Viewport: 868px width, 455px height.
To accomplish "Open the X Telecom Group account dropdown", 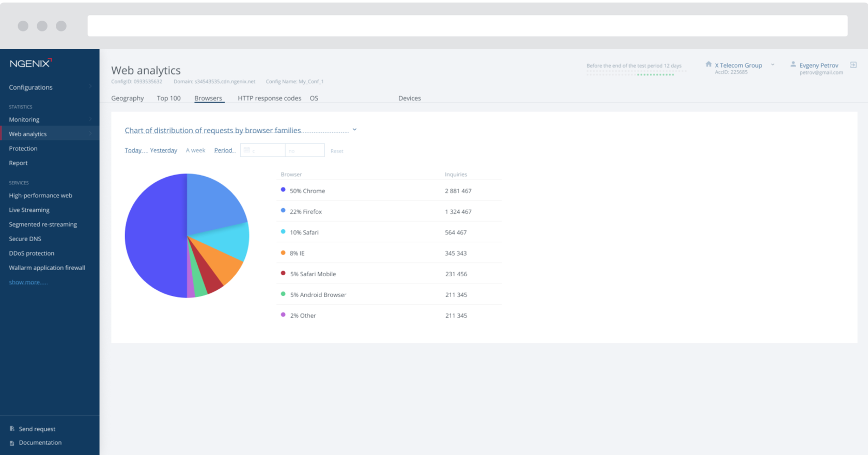I will (x=773, y=65).
